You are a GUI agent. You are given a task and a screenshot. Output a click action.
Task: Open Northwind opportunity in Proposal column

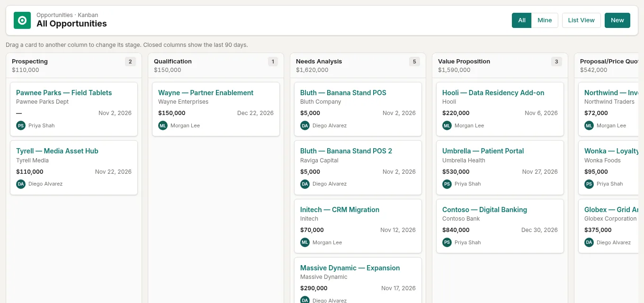tap(611, 93)
